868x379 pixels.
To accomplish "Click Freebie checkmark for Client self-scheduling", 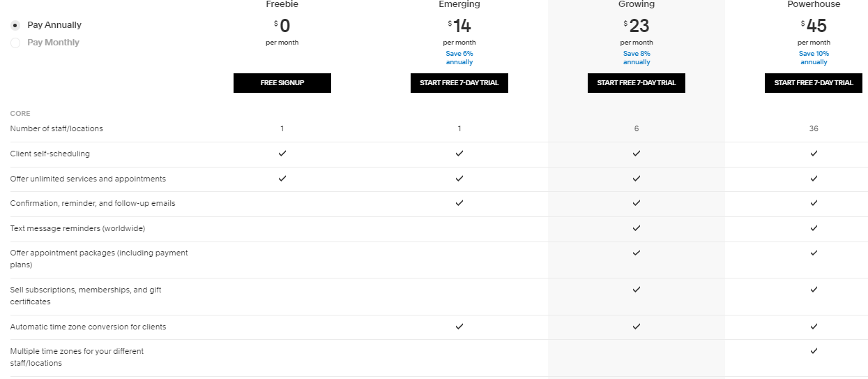I will point(282,154).
